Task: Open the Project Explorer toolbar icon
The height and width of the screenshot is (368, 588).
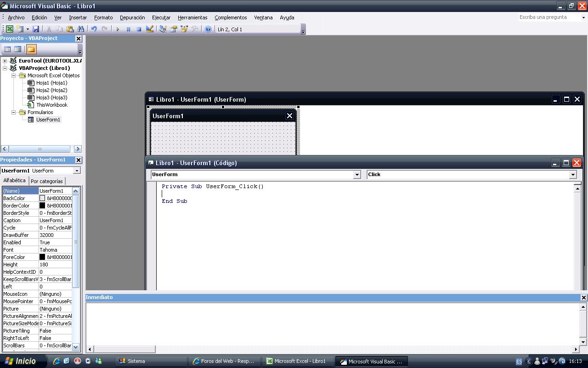Action: coord(163,29)
